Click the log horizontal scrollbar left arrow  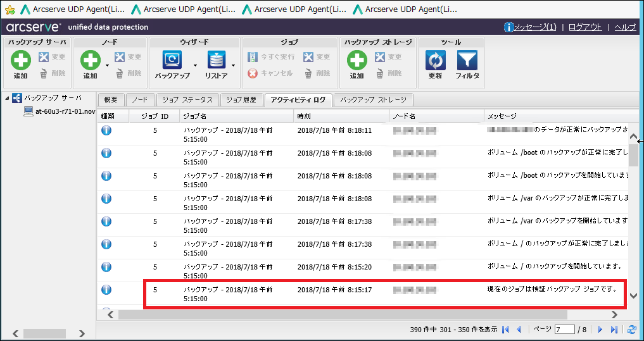110,314
